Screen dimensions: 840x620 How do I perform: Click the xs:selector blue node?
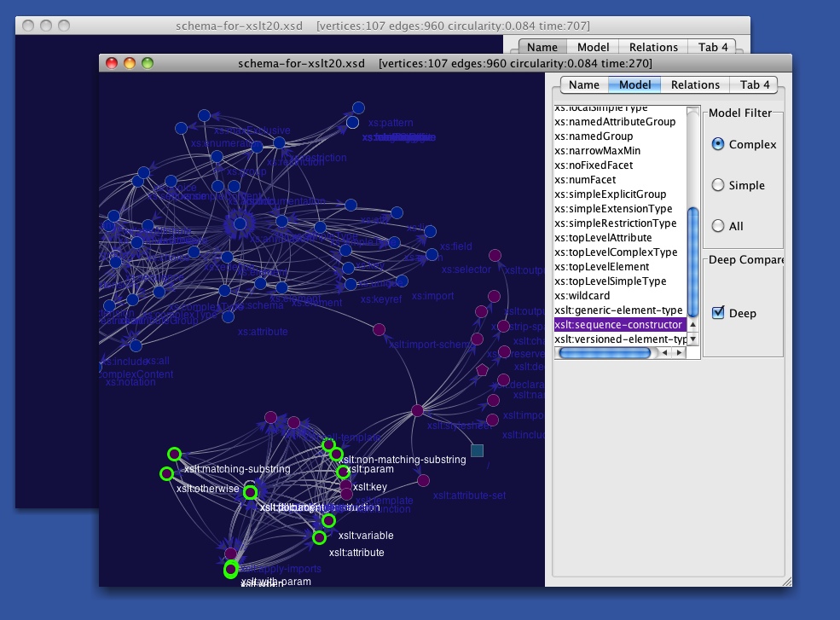pyautogui.click(x=432, y=254)
